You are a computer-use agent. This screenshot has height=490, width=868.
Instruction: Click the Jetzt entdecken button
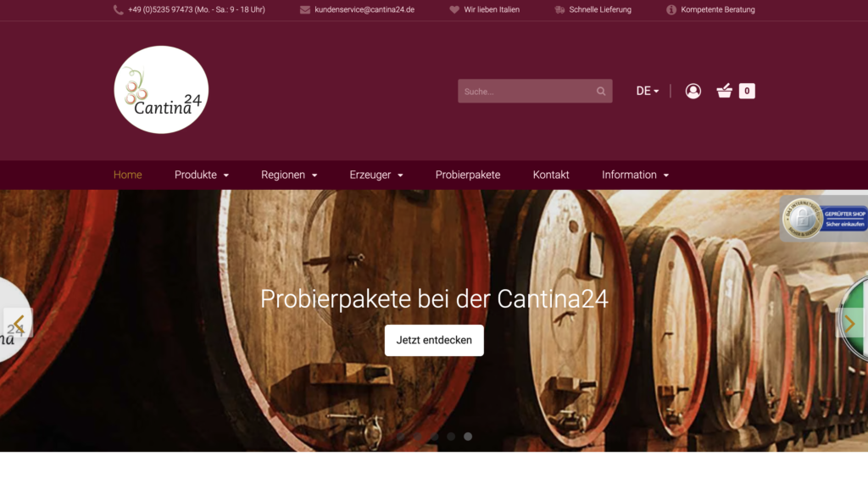point(434,340)
